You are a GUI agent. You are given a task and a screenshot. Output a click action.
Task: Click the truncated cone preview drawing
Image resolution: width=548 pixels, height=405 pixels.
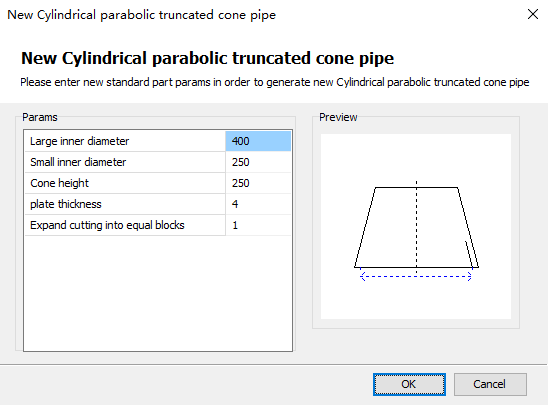(416, 226)
